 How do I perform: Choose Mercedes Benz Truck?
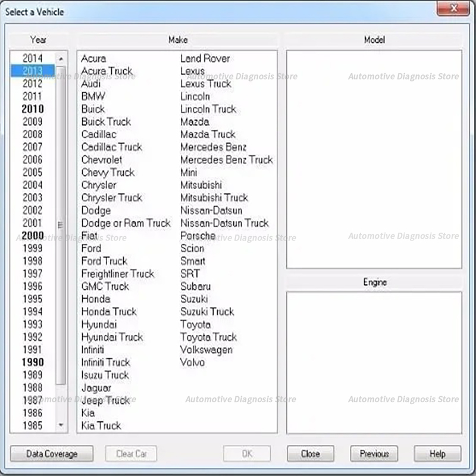point(227,159)
